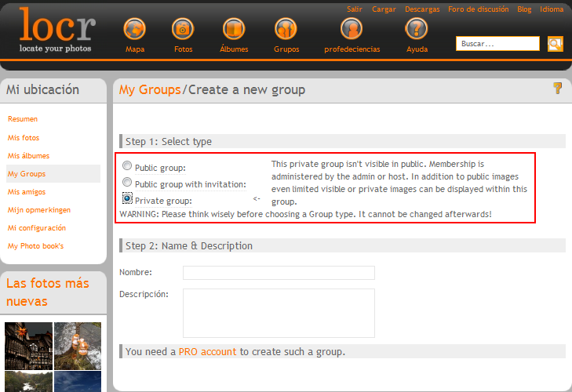This screenshot has width=572, height=392.
Task: Click the My Groups breadcrumb link
Action: [150, 89]
